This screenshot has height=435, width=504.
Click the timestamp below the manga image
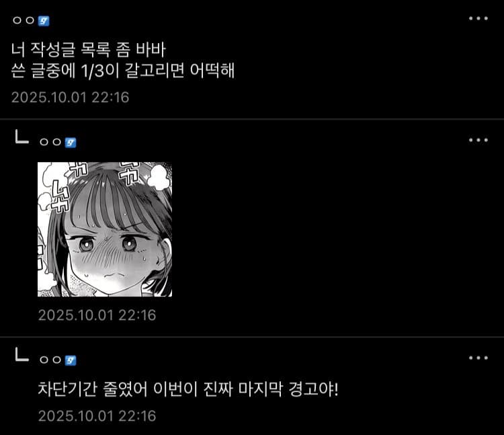(97, 315)
